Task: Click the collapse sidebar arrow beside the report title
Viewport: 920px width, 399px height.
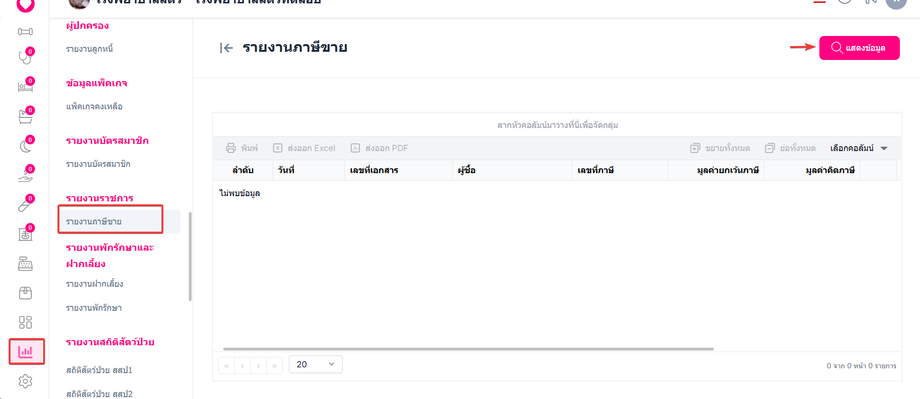Action: pyautogui.click(x=226, y=48)
